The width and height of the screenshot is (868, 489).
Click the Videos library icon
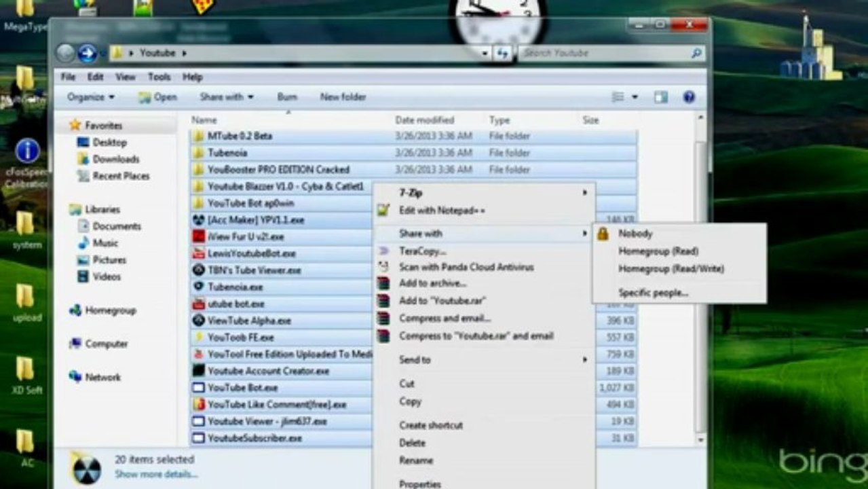point(83,276)
